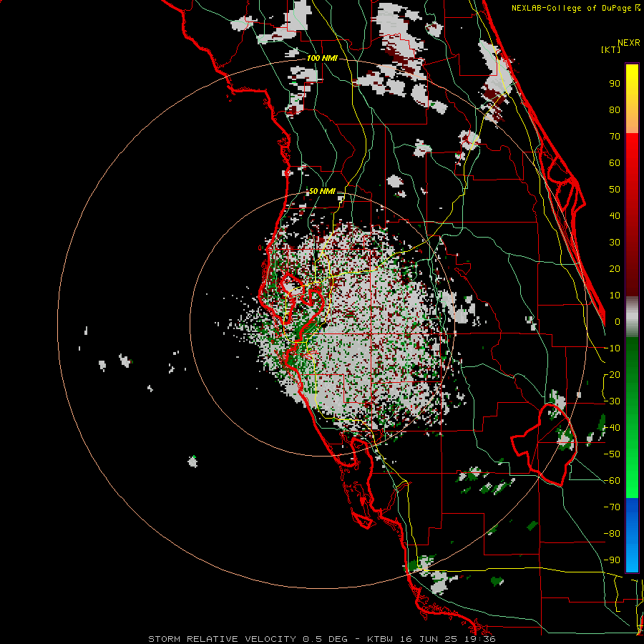Select the -90 knot scale value
644x644 pixels.
tap(612, 560)
